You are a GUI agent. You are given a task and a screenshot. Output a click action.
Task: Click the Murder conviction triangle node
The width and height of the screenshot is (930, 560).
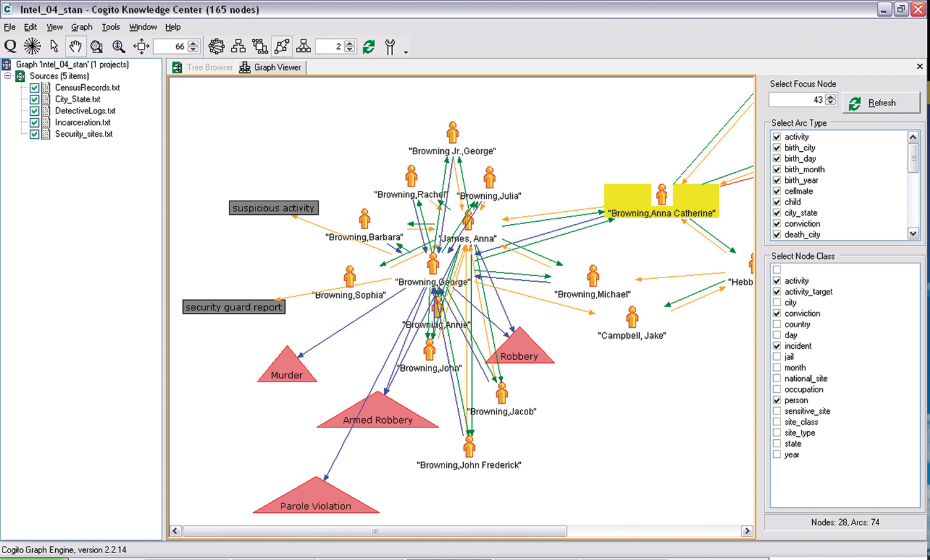(x=286, y=368)
